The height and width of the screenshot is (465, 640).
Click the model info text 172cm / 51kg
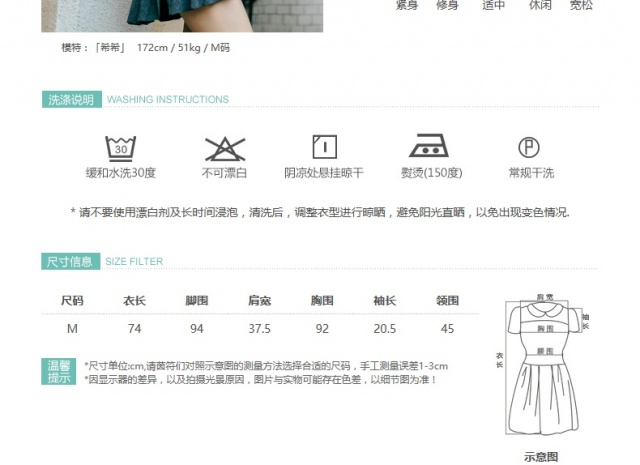click(x=169, y=48)
